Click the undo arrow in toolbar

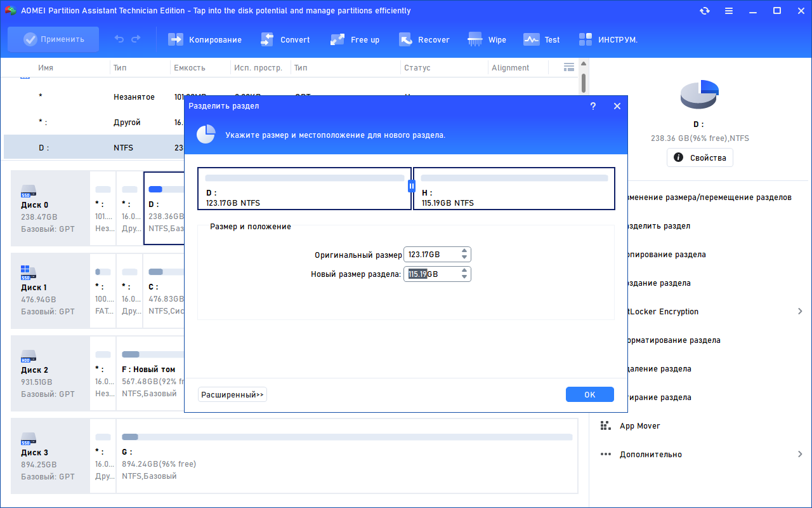point(119,39)
